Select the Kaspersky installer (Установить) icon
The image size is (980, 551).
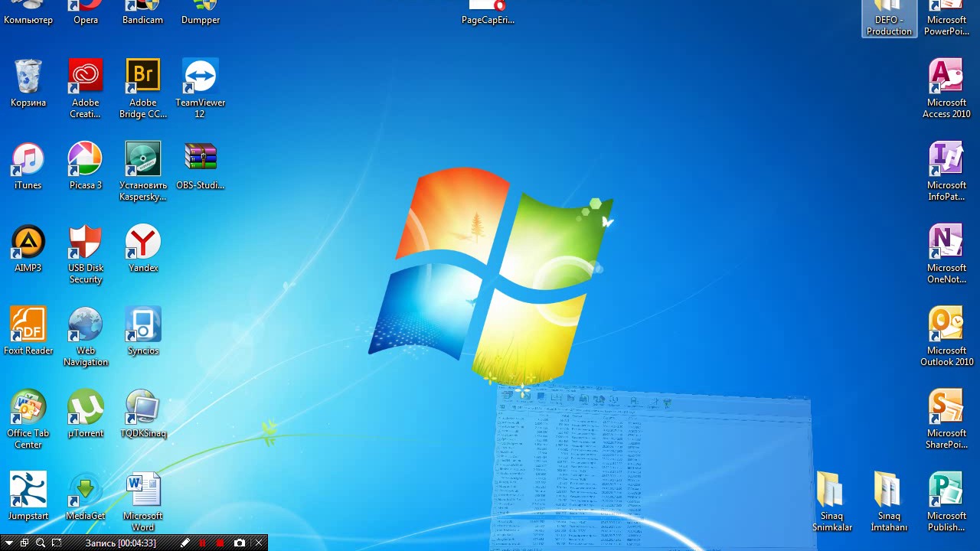coord(143,171)
